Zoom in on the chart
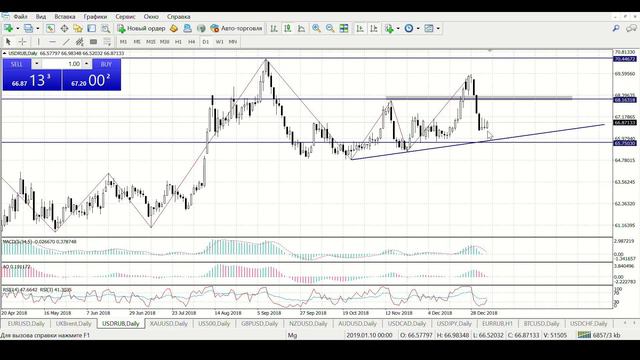The width and height of the screenshot is (640, 360). (x=316, y=28)
